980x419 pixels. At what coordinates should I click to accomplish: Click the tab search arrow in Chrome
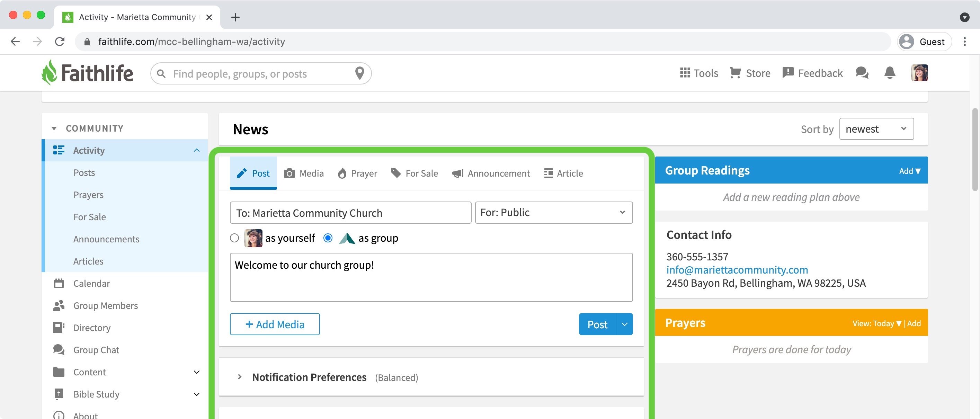pyautogui.click(x=964, y=17)
